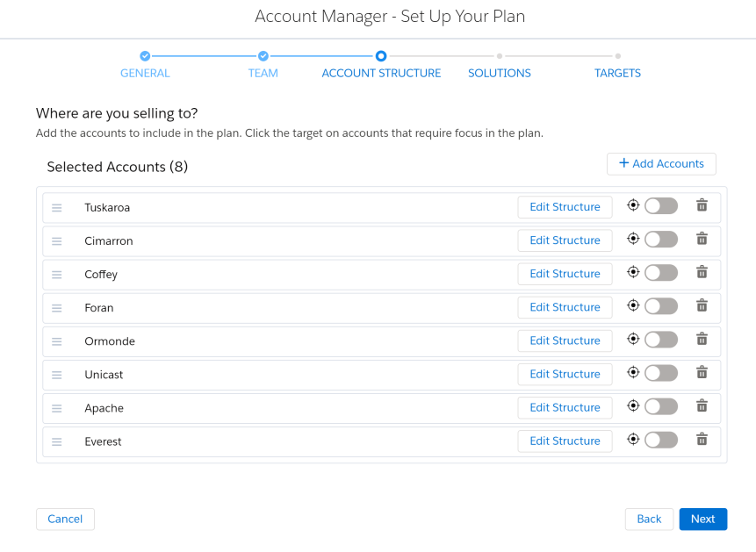Turn on the Foran focus switch
756x552 pixels.
(x=661, y=306)
